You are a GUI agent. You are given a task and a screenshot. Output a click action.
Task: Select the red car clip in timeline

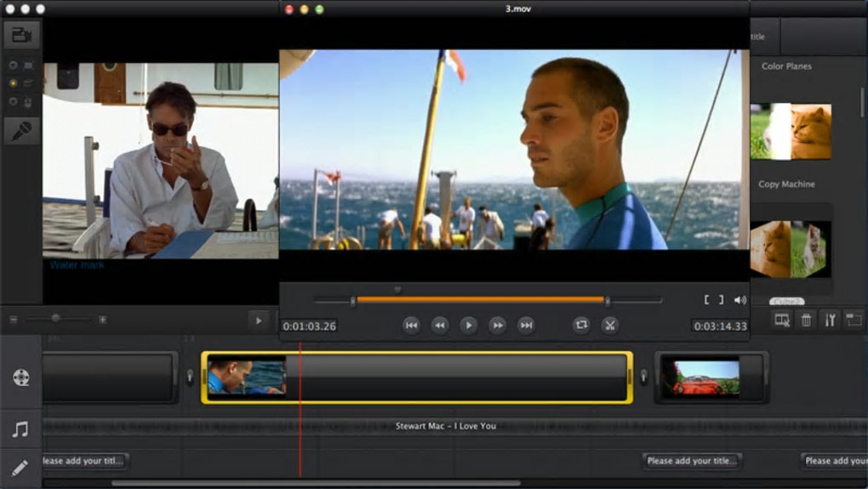coord(706,378)
